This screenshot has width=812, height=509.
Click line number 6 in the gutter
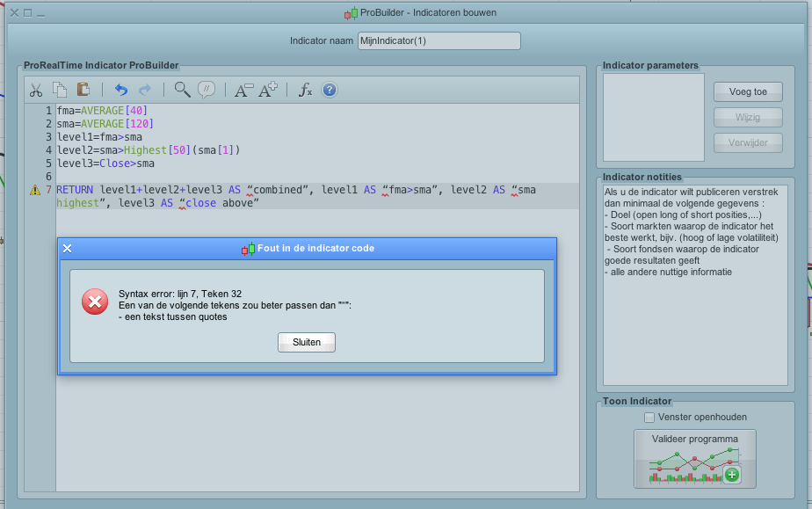point(48,177)
